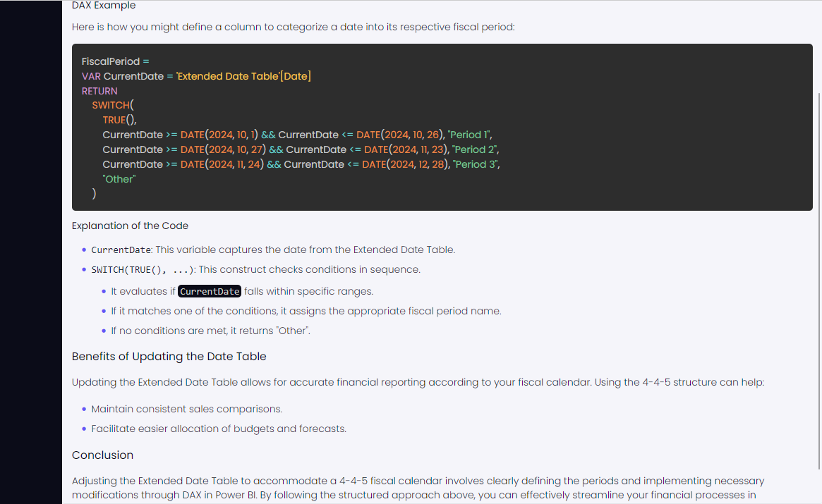Click the 'FiscalPeriod =' code line
This screenshot has height=504, width=822.
115,61
